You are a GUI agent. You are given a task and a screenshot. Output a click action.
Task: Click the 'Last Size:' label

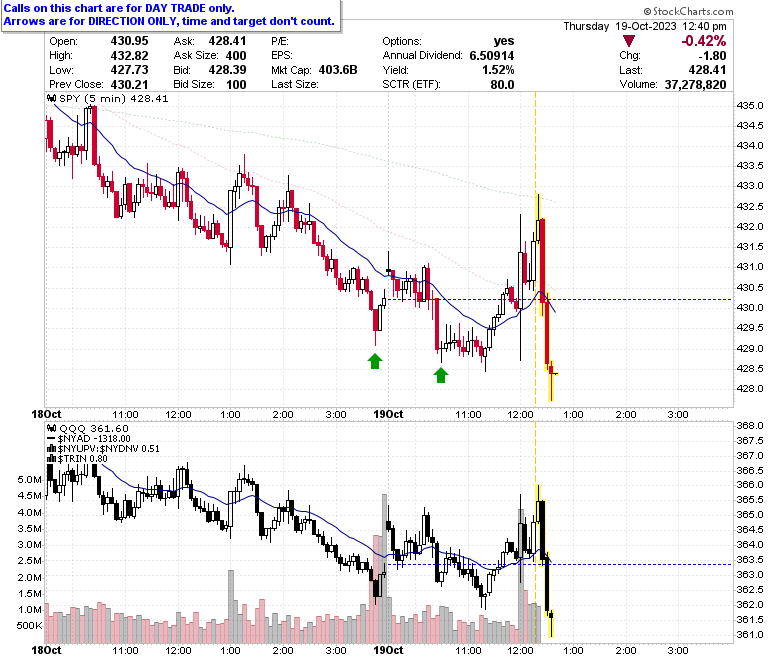point(294,84)
